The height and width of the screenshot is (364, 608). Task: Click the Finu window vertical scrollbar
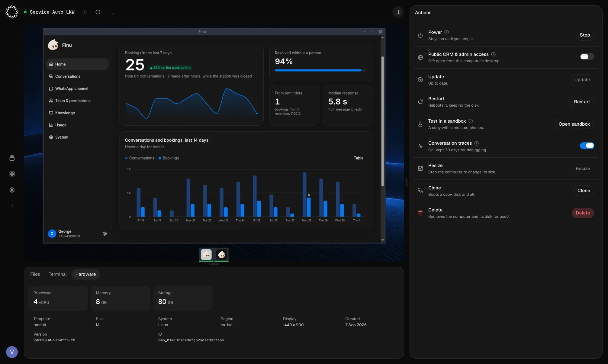click(x=382, y=121)
